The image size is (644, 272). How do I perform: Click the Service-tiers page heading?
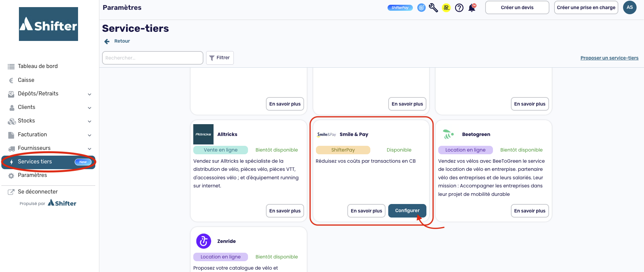[x=135, y=28]
